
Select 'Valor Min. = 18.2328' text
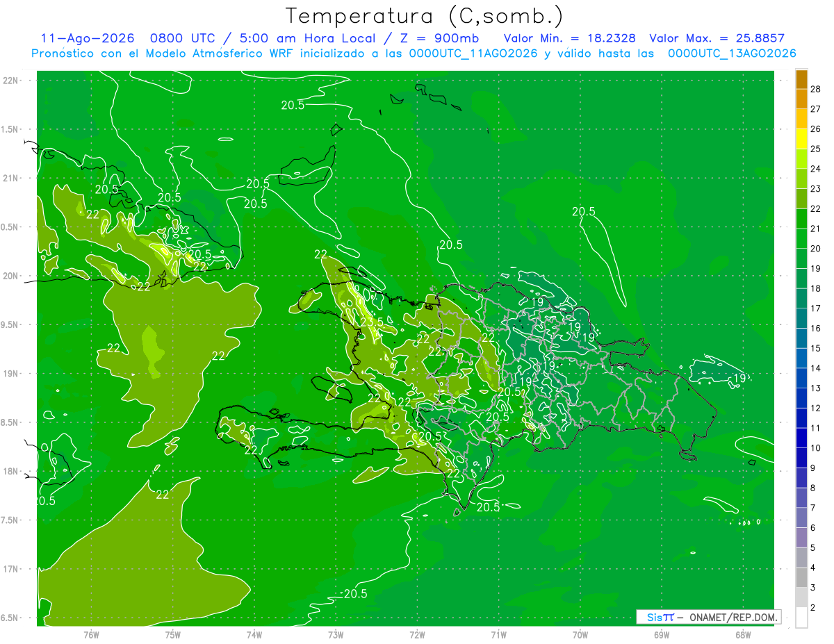(571, 38)
